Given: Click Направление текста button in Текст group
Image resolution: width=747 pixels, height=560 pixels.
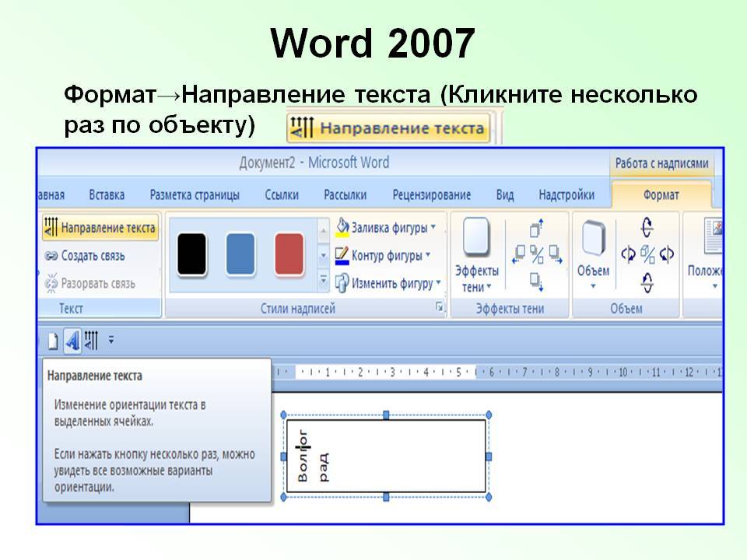Looking at the screenshot, I should click(100, 228).
